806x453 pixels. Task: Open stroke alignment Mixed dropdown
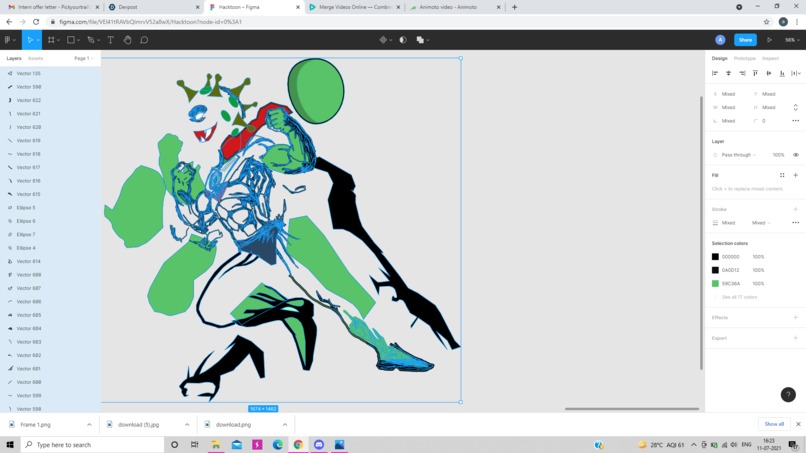coord(761,223)
